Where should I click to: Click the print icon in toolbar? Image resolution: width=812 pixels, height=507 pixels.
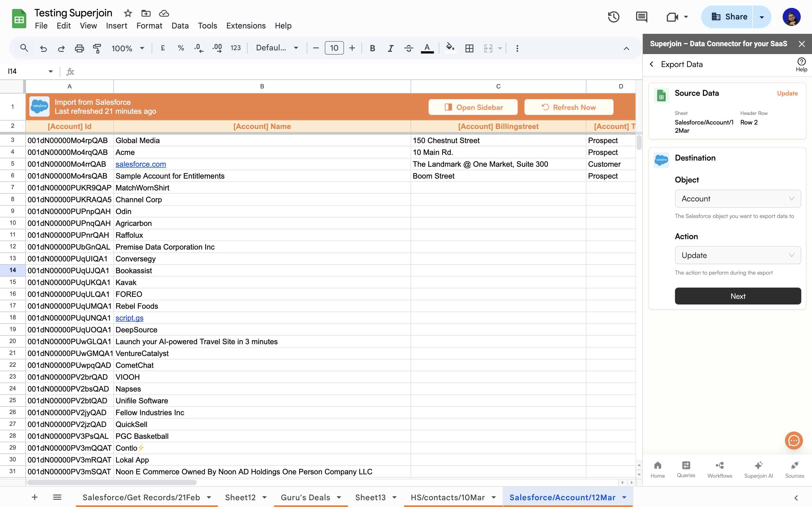[x=79, y=48]
